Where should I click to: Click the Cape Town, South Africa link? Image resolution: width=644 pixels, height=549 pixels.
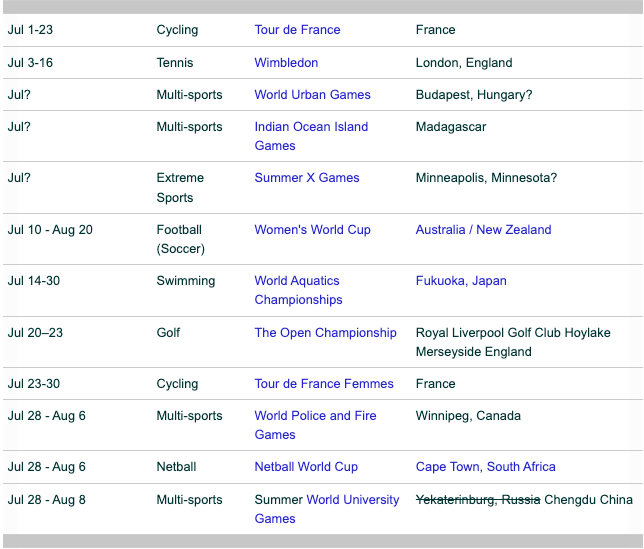485,466
